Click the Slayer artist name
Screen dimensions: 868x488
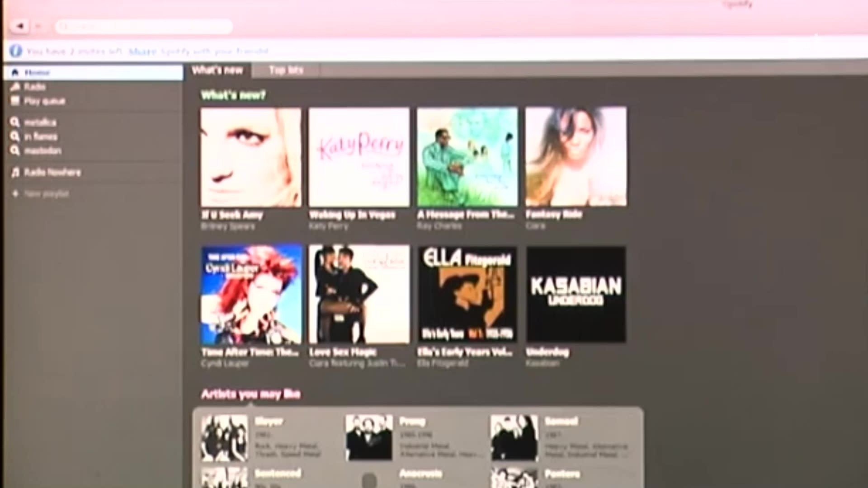[269, 422]
